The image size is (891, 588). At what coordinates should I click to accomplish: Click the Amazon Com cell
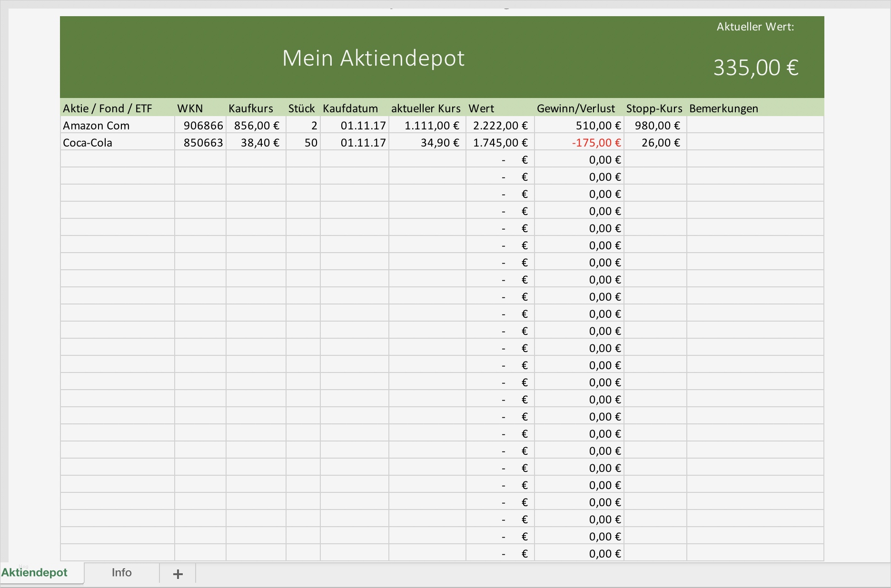(118, 125)
